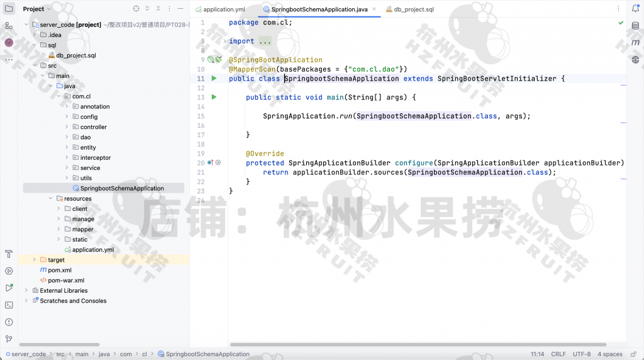644x360 pixels.
Task: Open the Git version control panel
Action: pos(9,339)
